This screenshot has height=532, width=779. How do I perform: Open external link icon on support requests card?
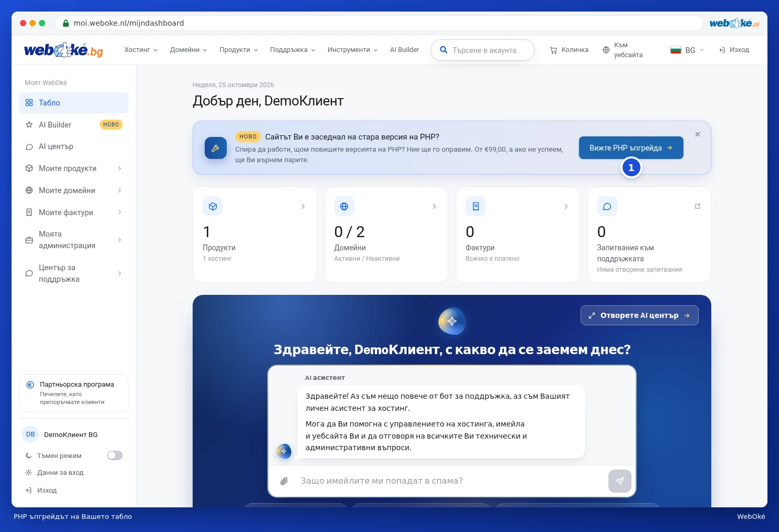coord(698,206)
